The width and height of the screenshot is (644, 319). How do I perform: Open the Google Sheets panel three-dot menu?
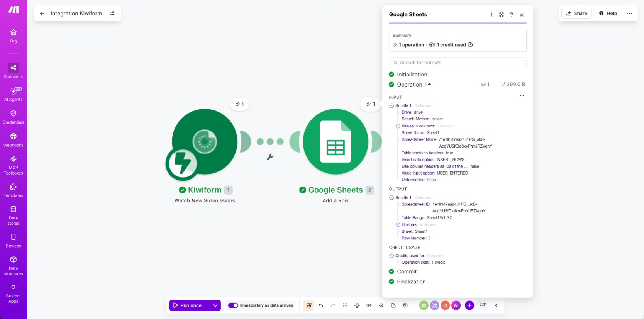coord(491,15)
